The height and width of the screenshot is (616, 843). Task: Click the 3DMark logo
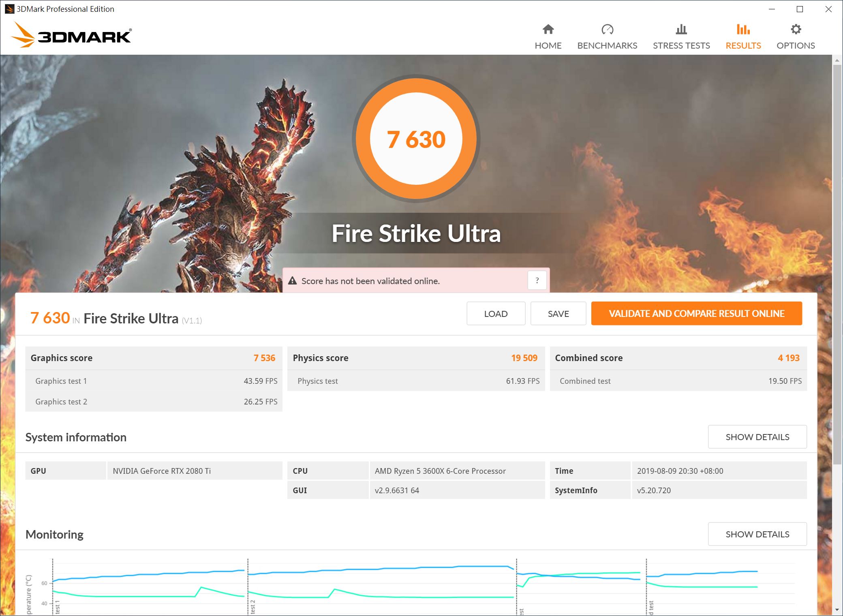pos(71,36)
